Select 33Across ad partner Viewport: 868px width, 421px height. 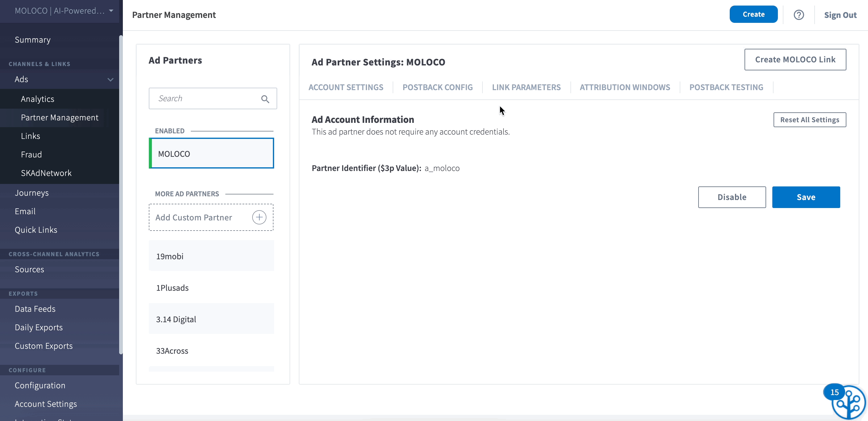tap(211, 350)
